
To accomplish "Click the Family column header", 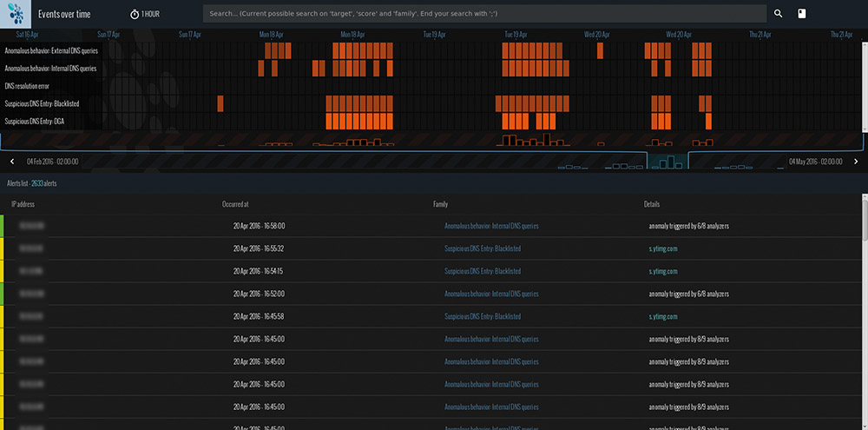I will 440,204.
